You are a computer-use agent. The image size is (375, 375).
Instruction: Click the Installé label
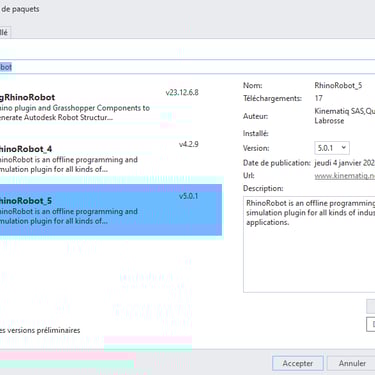pos(256,134)
